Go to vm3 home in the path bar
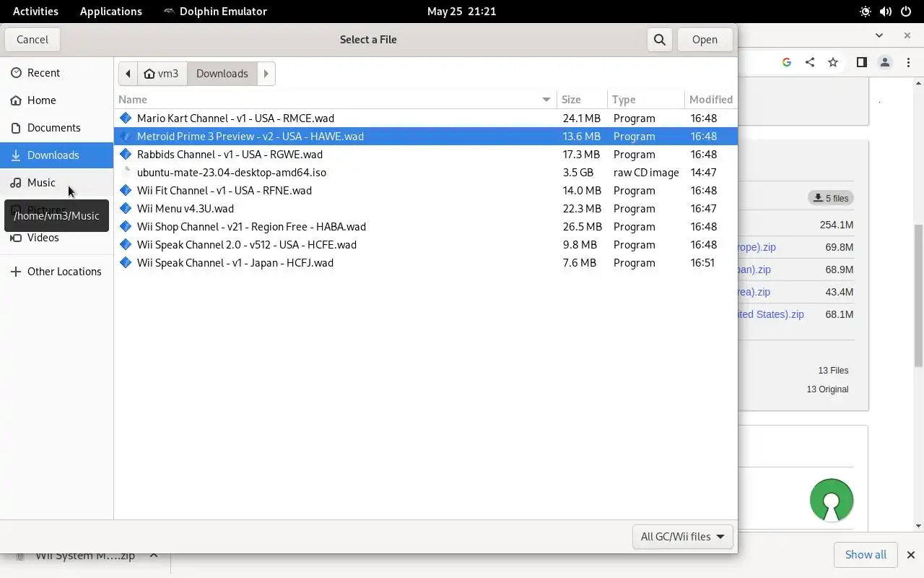924x578 pixels. coord(162,74)
